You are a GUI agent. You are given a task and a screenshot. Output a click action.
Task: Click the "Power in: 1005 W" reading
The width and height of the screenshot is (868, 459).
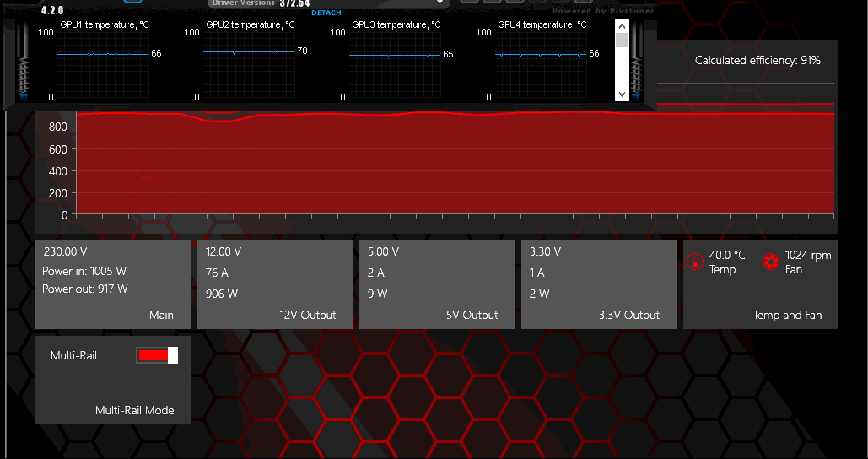pos(84,272)
